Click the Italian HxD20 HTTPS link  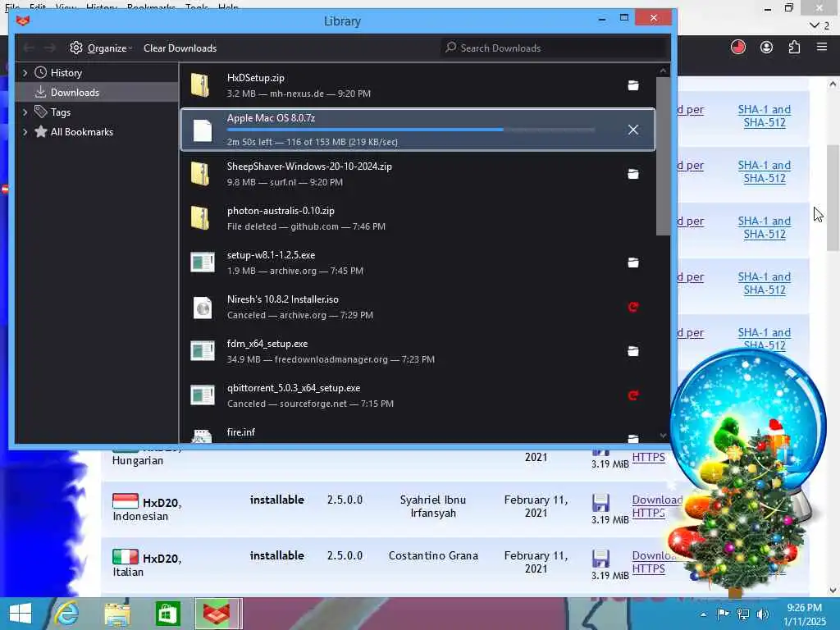coord(648,568)
